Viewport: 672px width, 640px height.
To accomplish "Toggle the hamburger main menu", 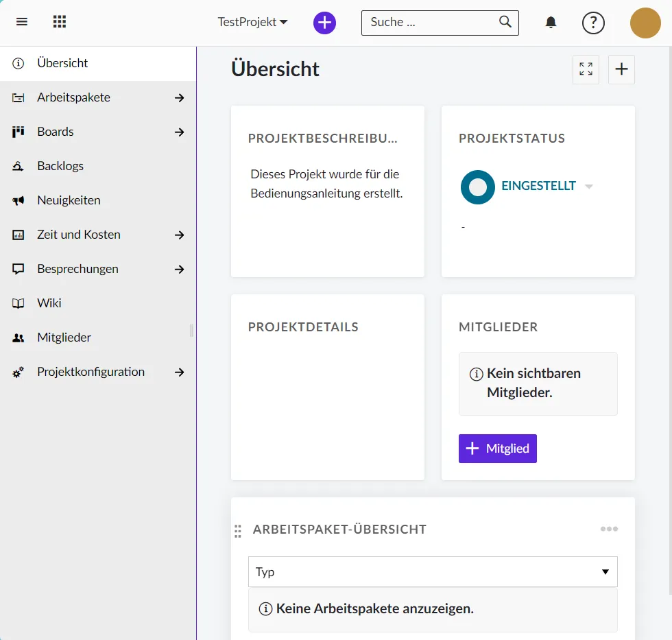I will click(x=22, y=22).
